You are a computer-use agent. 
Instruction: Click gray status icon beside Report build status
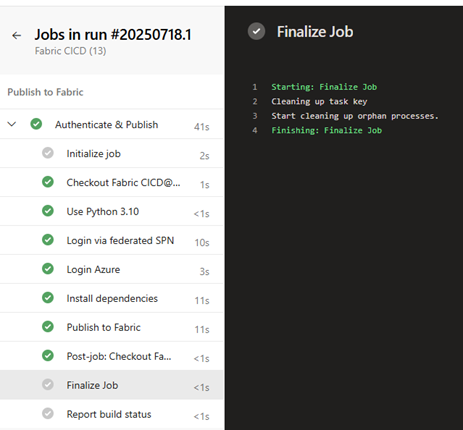tap(48, 414)
